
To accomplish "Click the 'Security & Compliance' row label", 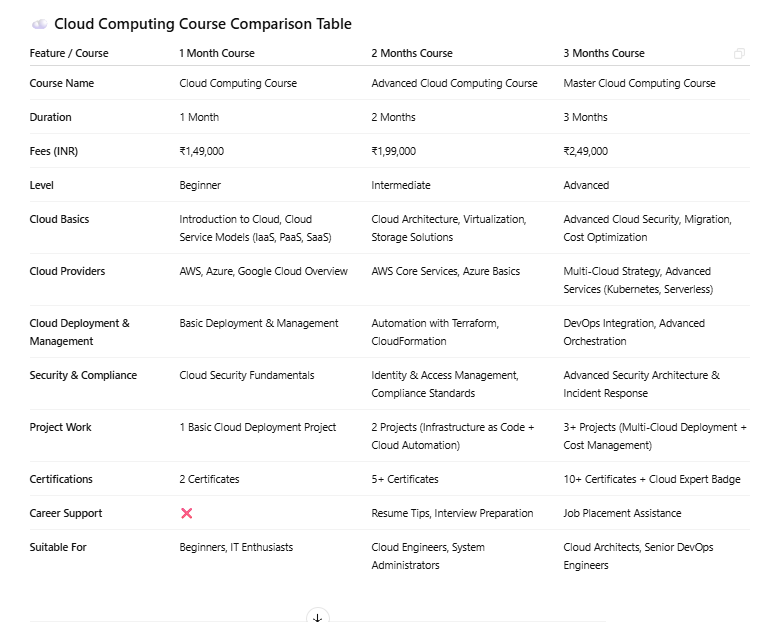I will (83, 375).
